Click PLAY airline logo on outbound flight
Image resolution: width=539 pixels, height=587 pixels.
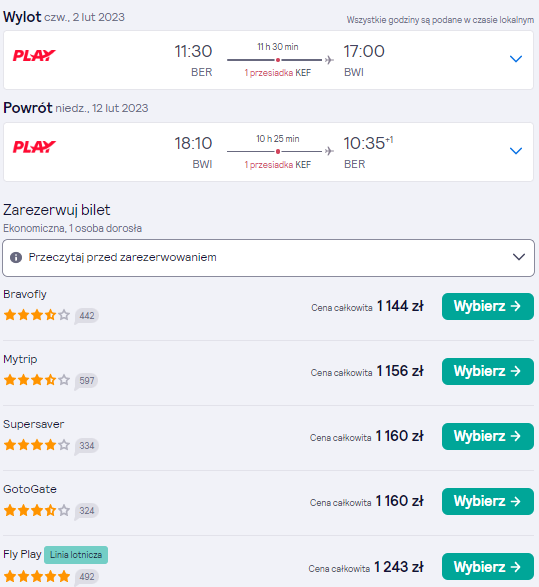click(34, 55)
